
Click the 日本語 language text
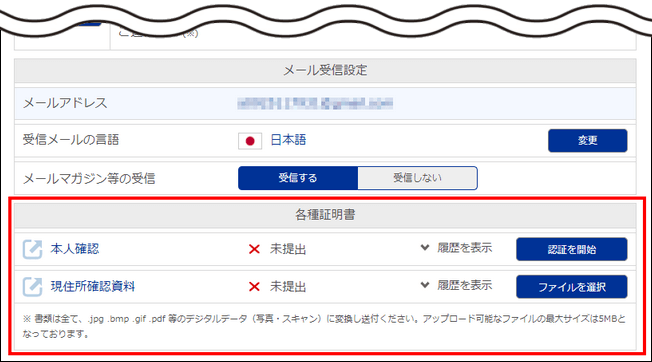(x=288, y=140)
